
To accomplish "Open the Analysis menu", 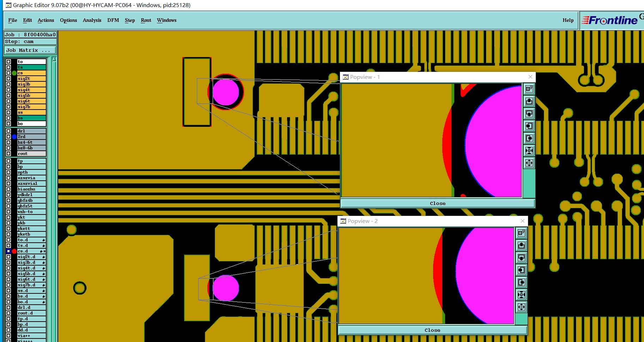I will click(92, 20).
